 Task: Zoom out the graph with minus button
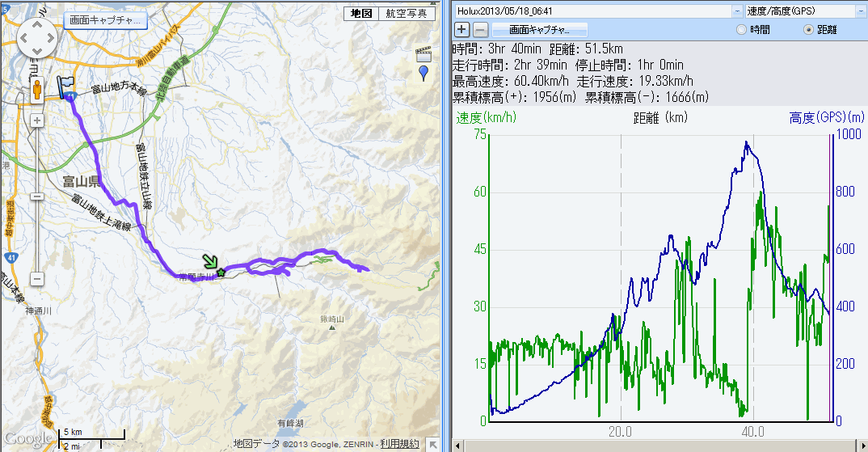coord(479,30)
